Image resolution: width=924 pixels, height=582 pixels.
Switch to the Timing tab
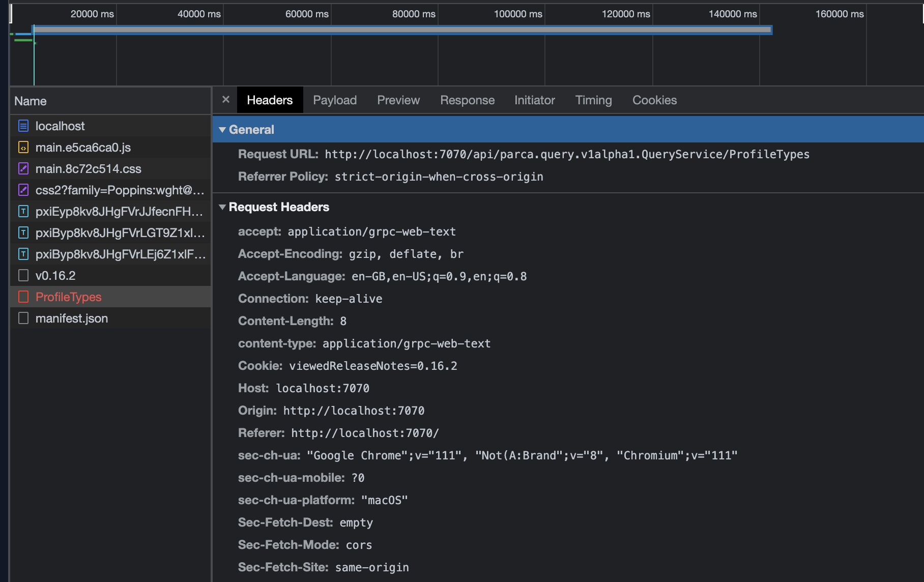[593, 100]
